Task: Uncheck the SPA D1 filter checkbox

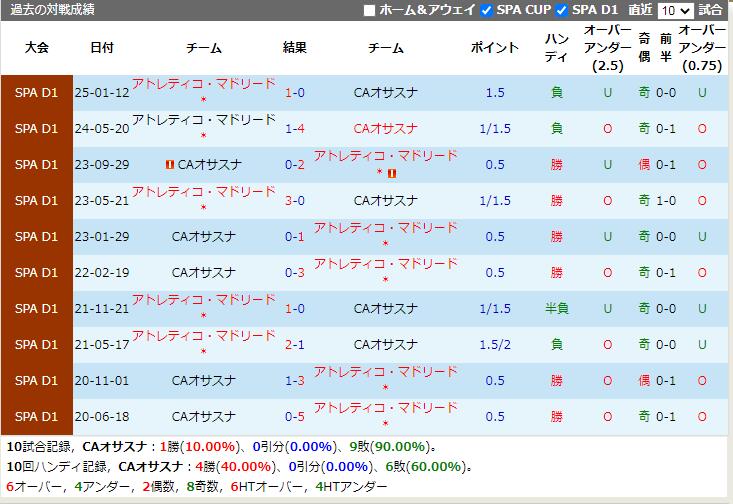Action: coord(561,10)
